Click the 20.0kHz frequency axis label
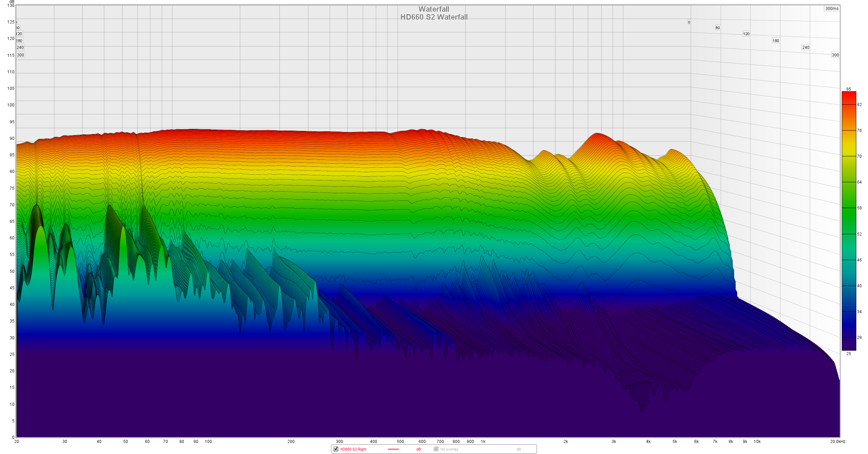This screenshot has height=454, width=868. (837, 441)
